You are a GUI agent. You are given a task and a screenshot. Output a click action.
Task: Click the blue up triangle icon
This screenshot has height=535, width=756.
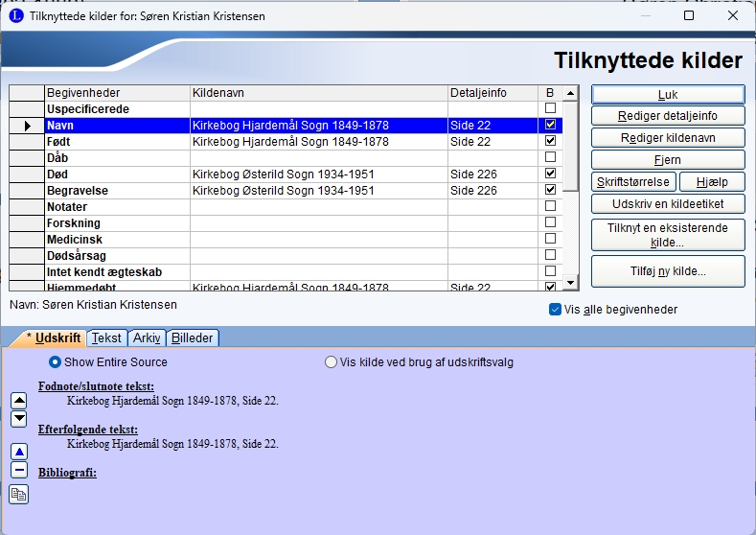(x=18, y=452)
